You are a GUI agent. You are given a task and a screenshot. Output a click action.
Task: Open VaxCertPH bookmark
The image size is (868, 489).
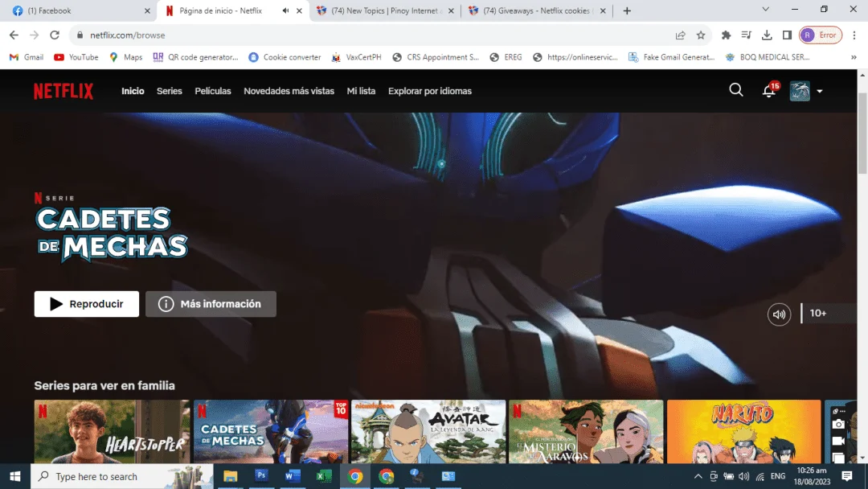coord(357,57)
